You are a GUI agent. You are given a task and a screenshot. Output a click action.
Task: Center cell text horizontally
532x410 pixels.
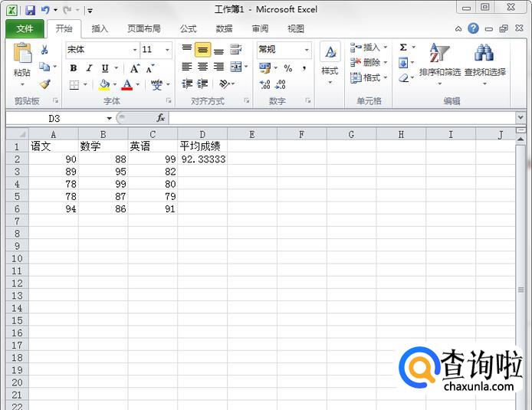click(x=202, y=67)
